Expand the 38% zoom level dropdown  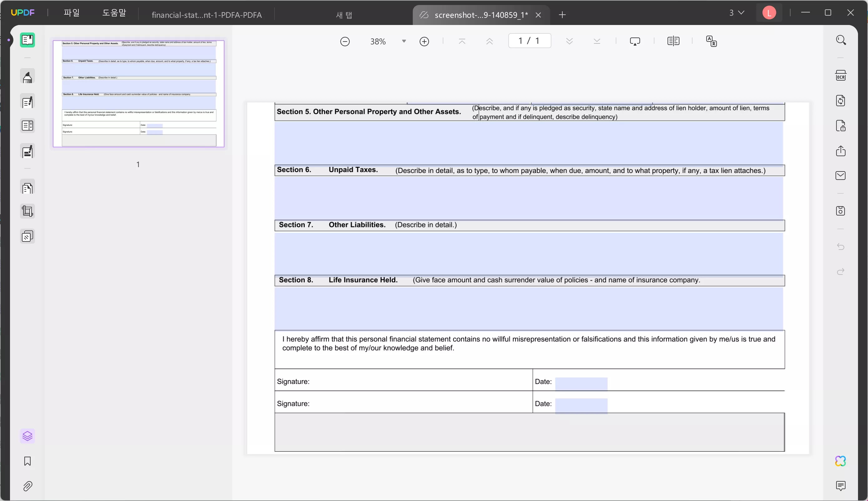(404, 41)
